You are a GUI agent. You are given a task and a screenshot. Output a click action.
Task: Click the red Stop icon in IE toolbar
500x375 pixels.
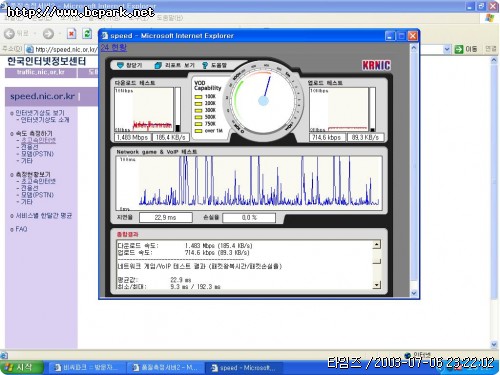(x=71, y=33)
